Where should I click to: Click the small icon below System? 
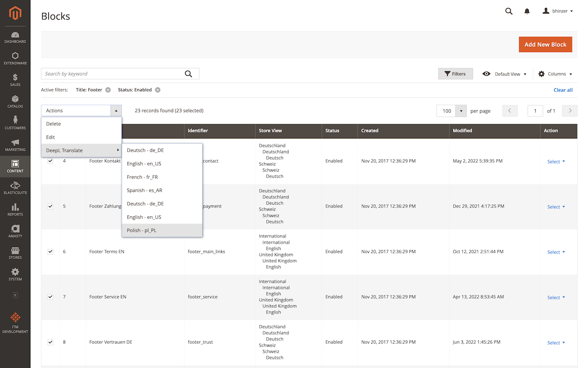tap(15, 295)
